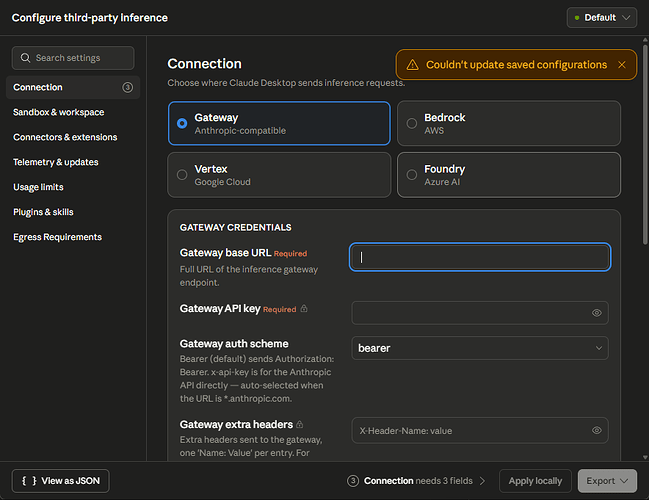Click the vertical scrollbar of the settings pane

[645, 143]
